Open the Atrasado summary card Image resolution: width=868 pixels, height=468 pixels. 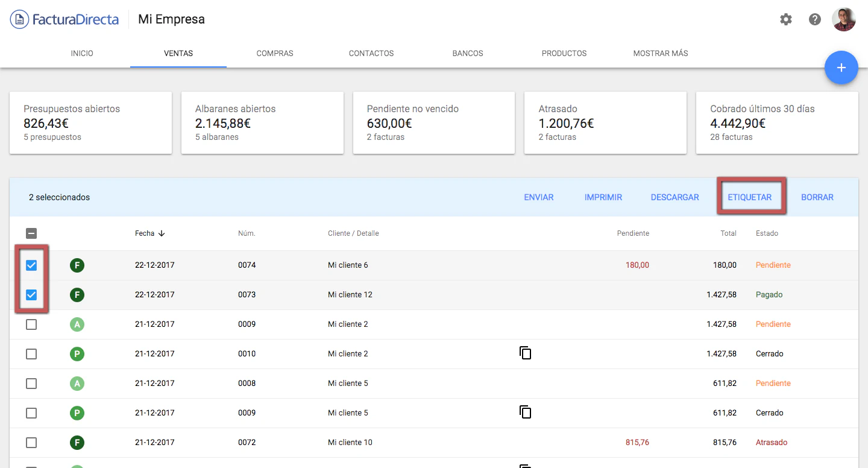point(605,123)
